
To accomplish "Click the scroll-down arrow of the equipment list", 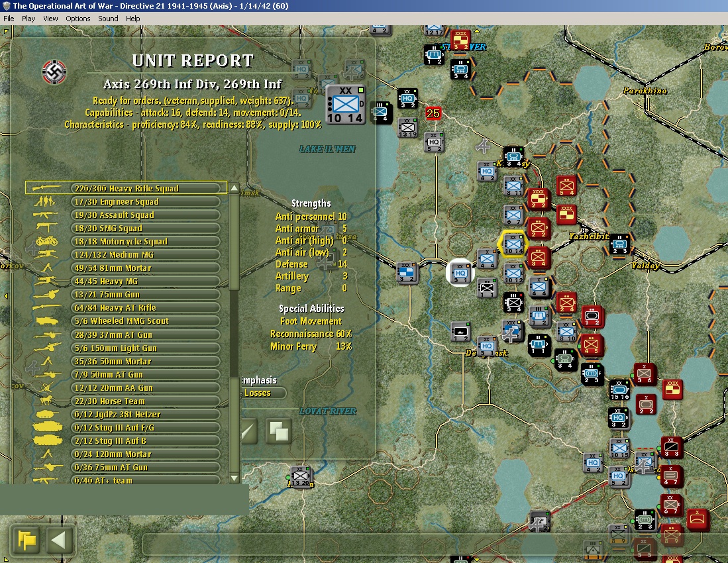I will click(x=234, y=478).
